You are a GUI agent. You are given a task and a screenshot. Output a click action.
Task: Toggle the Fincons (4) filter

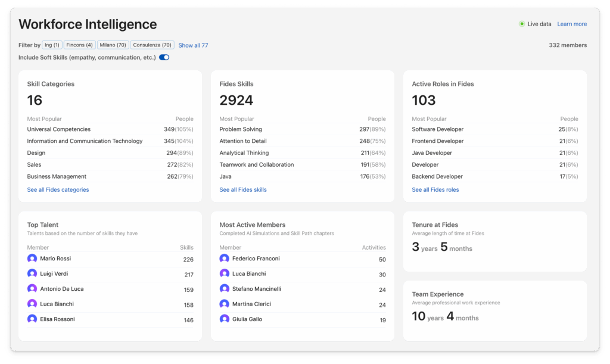79,45
